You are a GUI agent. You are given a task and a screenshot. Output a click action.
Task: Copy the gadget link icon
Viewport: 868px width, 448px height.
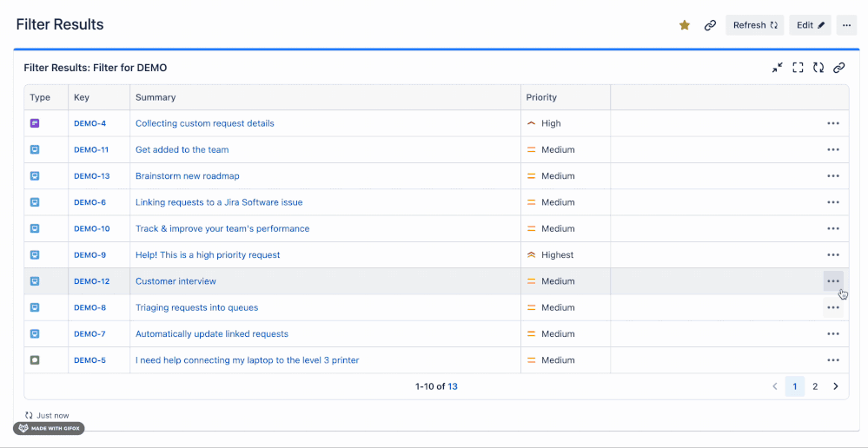(x=839, y=68)
